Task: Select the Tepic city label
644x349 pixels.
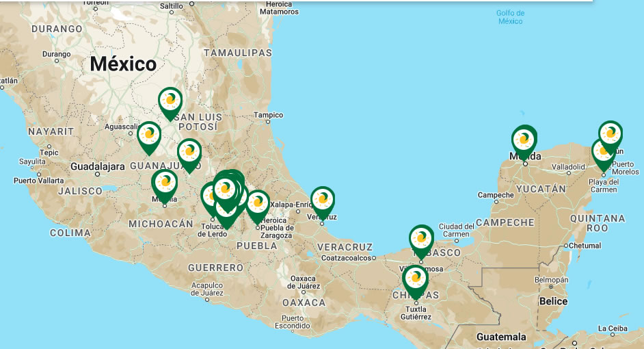Action: pyautogui.click(x=49, y=153)
